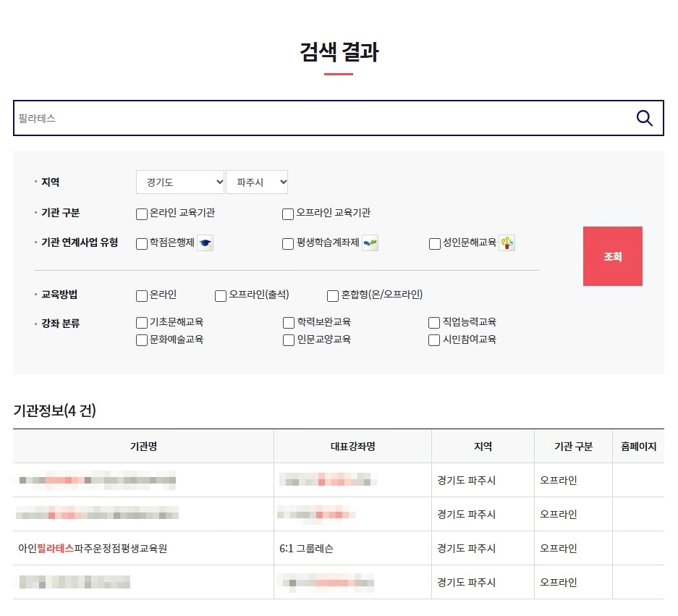Toggle the 혼합형(온/오프라인) checkbox
This screenshot has width=678, height=616.
tap(333, 295)
